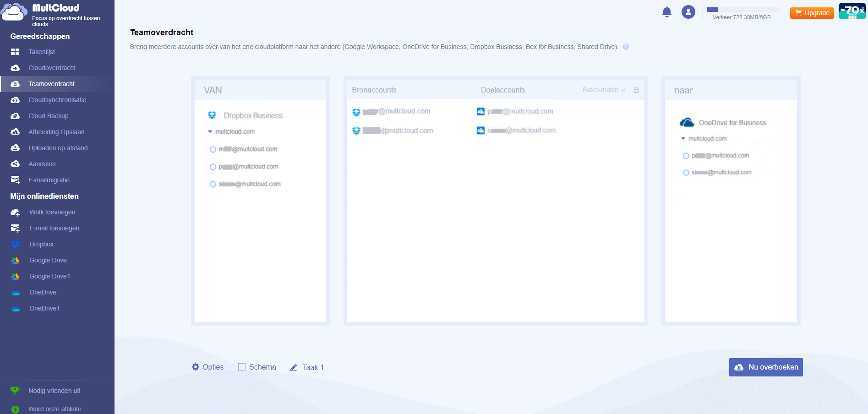Viewport: 868px width, 414px height.
Task: Click the pencil icon beside Taak 1
Action: point(294,367)
